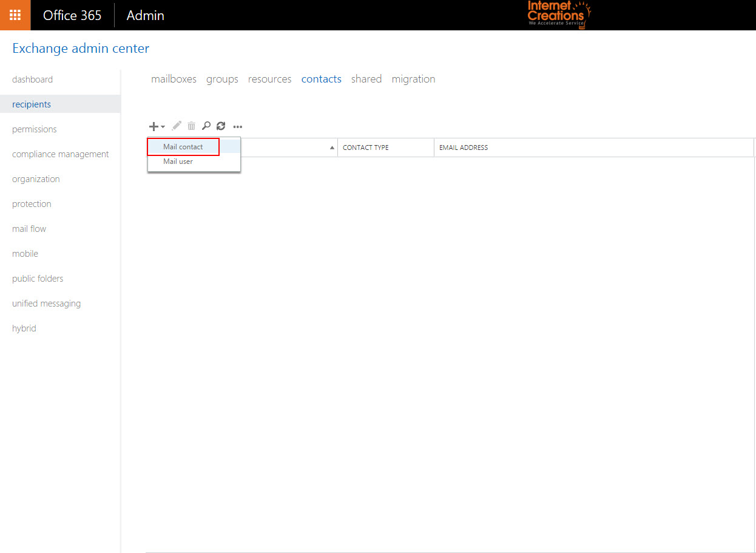Click the magnifier search icon
The image size is (756, 553).
click(206, 126)
